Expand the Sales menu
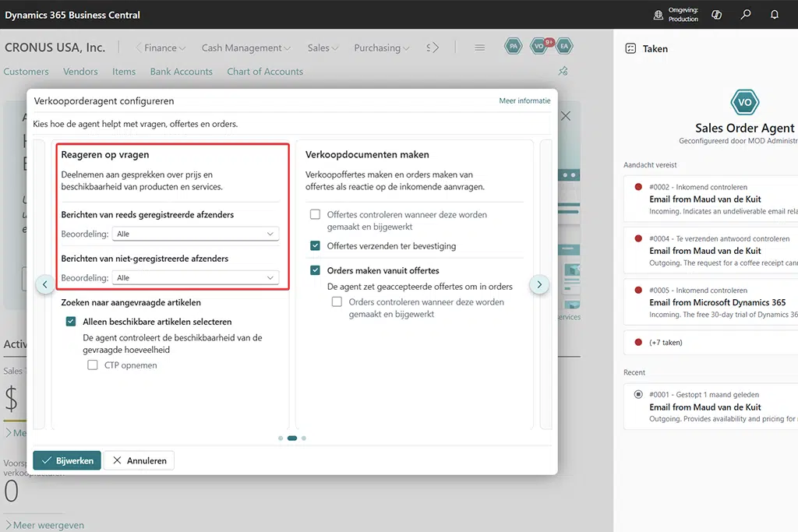 tap(323, 48)
